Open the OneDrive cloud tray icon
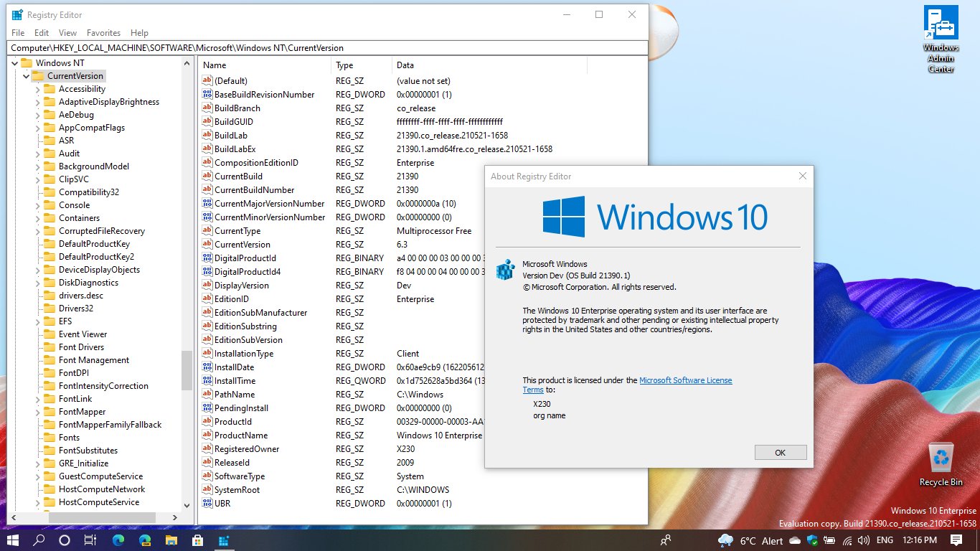Image resolution: width=980 pixels, height=551 pixels. (795, 540)
